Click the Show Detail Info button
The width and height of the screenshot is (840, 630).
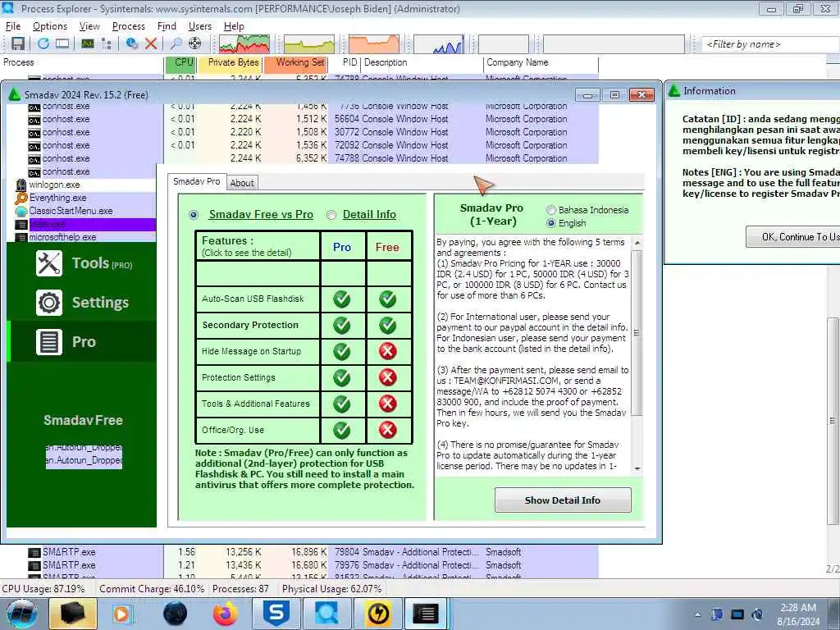[x=563, y=500]
